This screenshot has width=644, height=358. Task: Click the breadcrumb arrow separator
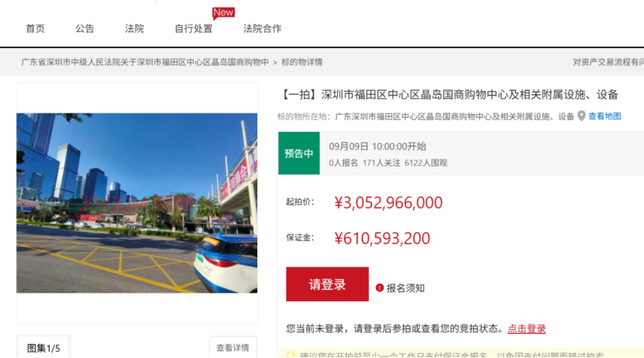274,62
